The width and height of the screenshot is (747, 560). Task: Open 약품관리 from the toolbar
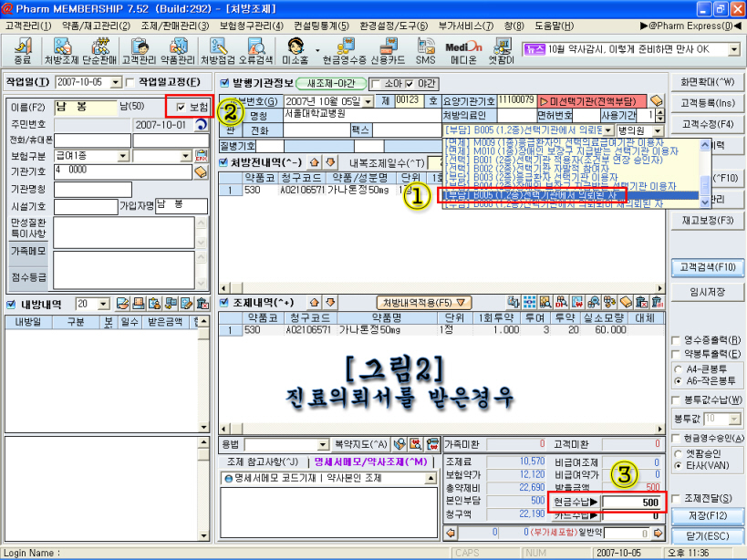pyautogui.click(x=178, y=49)
